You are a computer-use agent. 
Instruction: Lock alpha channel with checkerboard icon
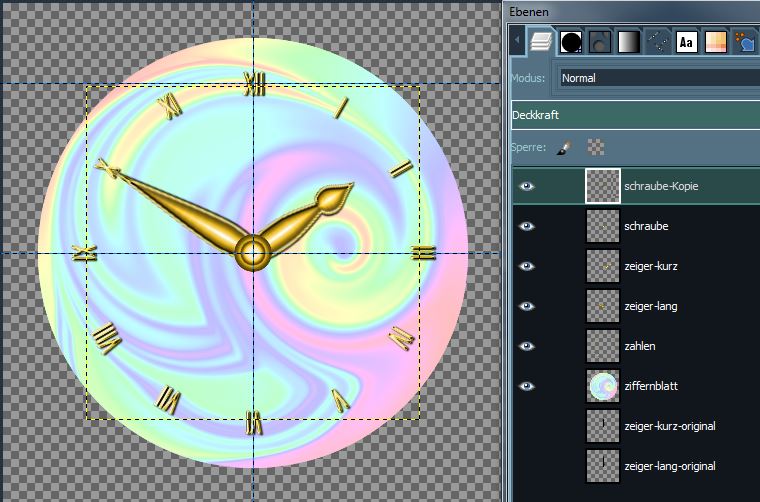pyautogui.click(x=596, y=147)
